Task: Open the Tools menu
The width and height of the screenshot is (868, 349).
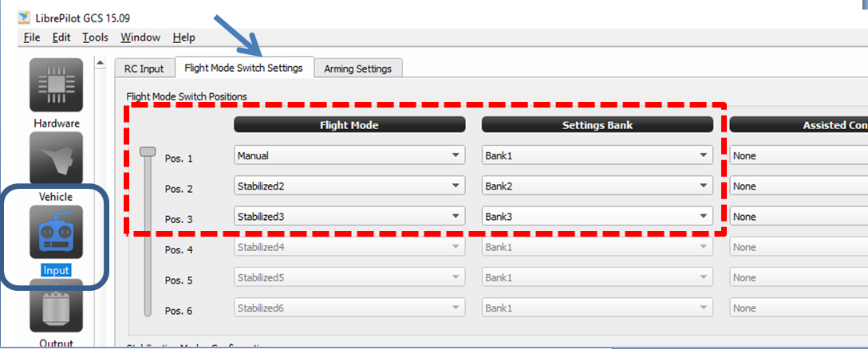Action: (x=95, y=37)
